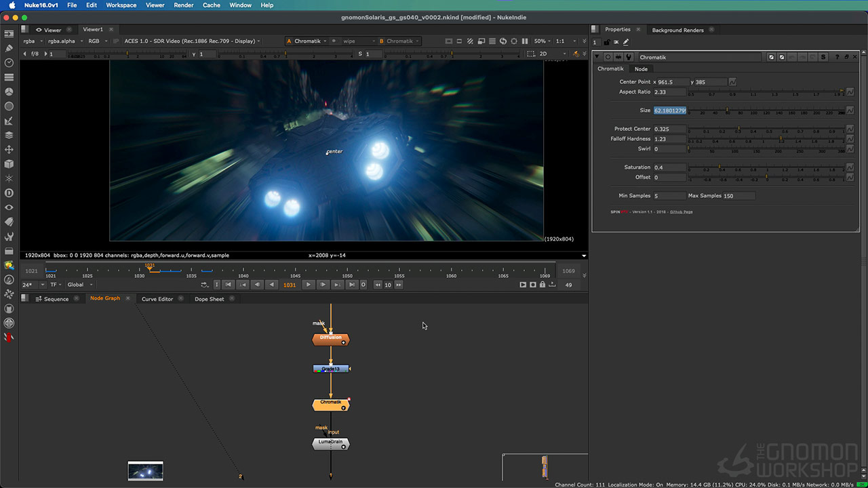Pause viewer rendering with the pause icon

(525, 41)
